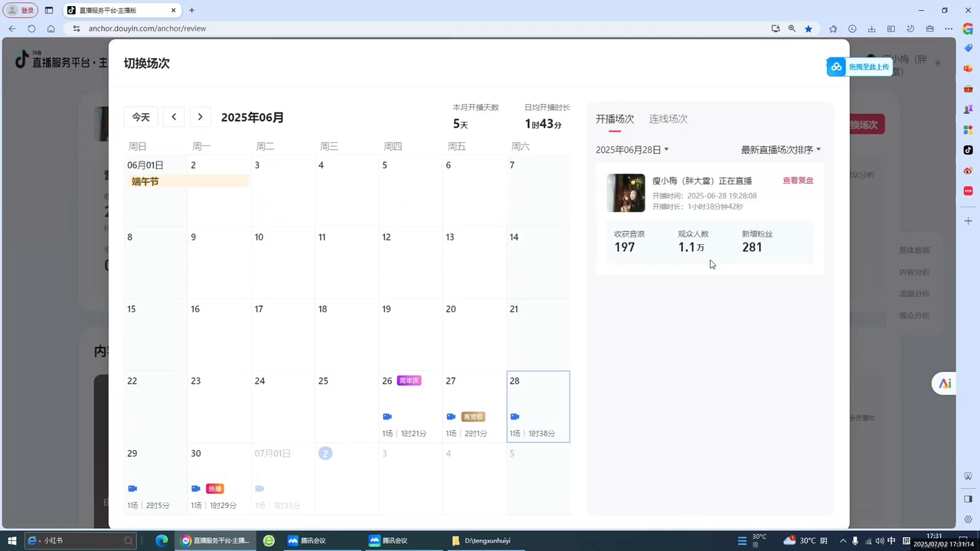Image resolution: width=980 pixels, height=551 pixels.
Task: Open the 最新直播场次排序 sort dropdown
Action: (x=779, y=149)
